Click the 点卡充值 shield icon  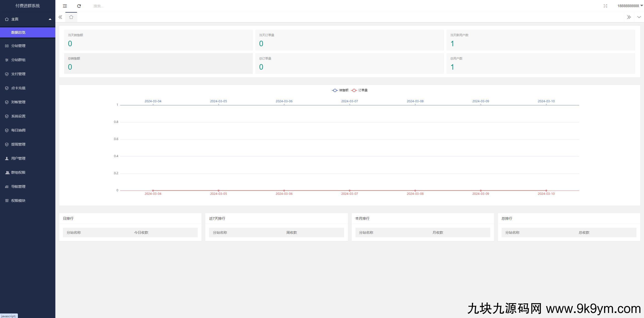pyautogui.click(x=7, y=88)
